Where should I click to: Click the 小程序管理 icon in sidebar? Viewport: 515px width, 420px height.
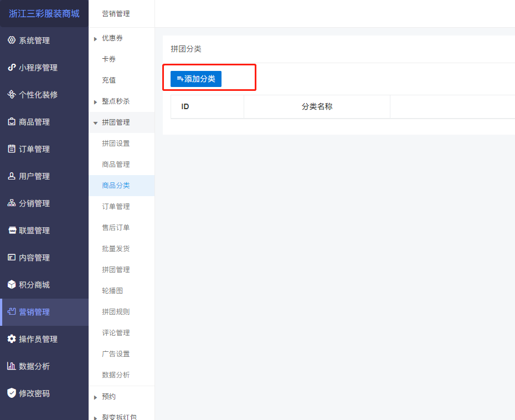[12, 68]
